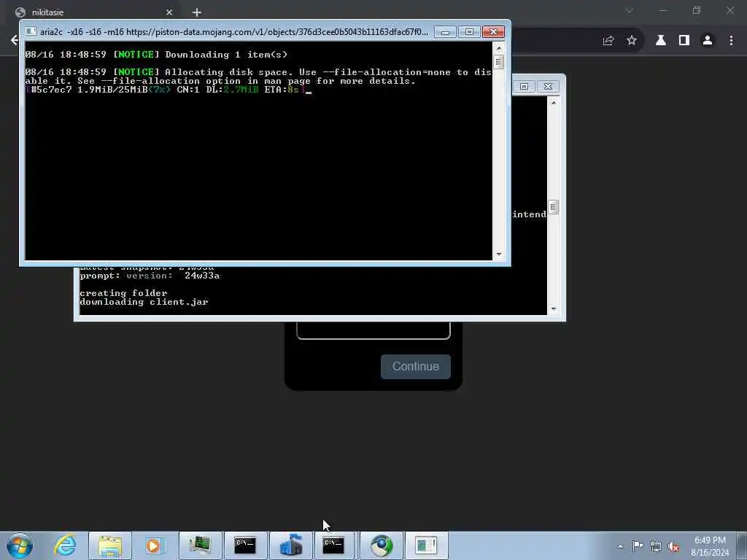Switch to the first command prompt taskbar window
The image size is (747, 560).
(245, 545)
